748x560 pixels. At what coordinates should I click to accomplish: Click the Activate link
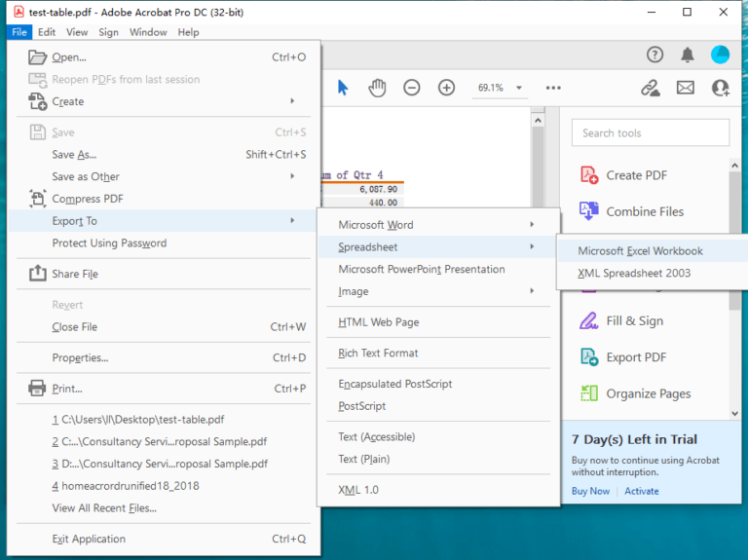tap(642, 491)
